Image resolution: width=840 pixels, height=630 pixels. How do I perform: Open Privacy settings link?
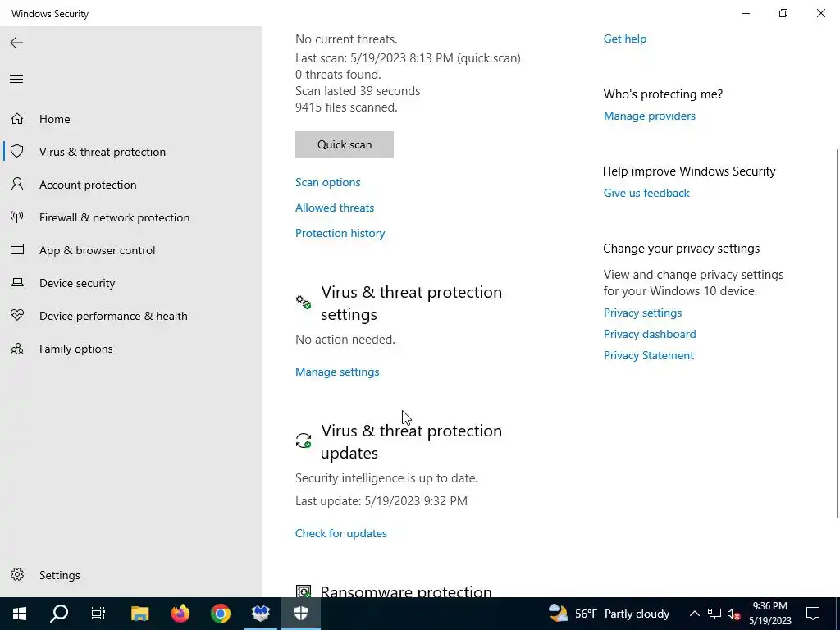tap(643, 313)
